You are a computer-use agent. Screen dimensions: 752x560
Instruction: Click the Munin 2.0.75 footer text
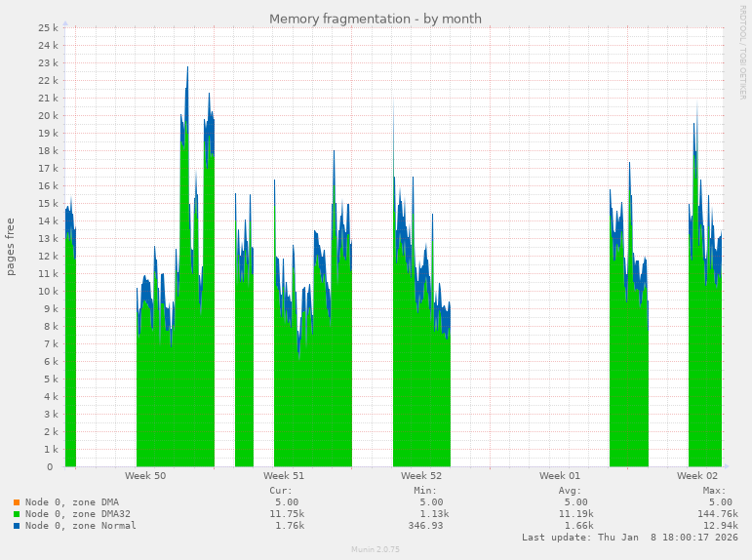376,549
